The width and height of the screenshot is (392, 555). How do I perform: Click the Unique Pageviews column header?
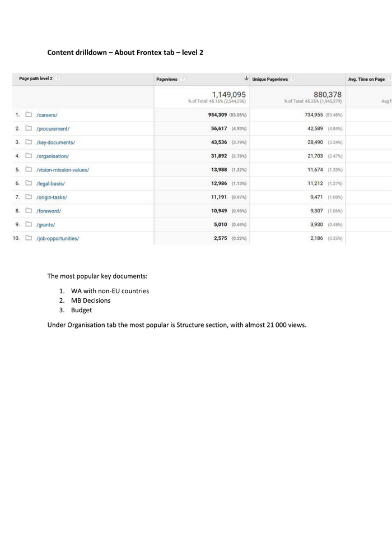point(270,80)
